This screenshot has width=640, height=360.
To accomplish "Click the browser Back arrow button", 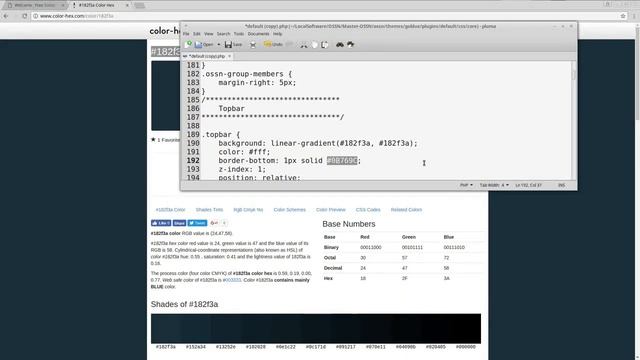I will (6, 16).
